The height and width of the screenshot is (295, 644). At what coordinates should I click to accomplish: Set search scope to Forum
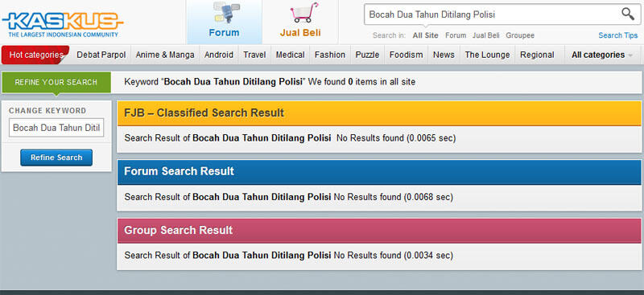(x=456, y=35)
